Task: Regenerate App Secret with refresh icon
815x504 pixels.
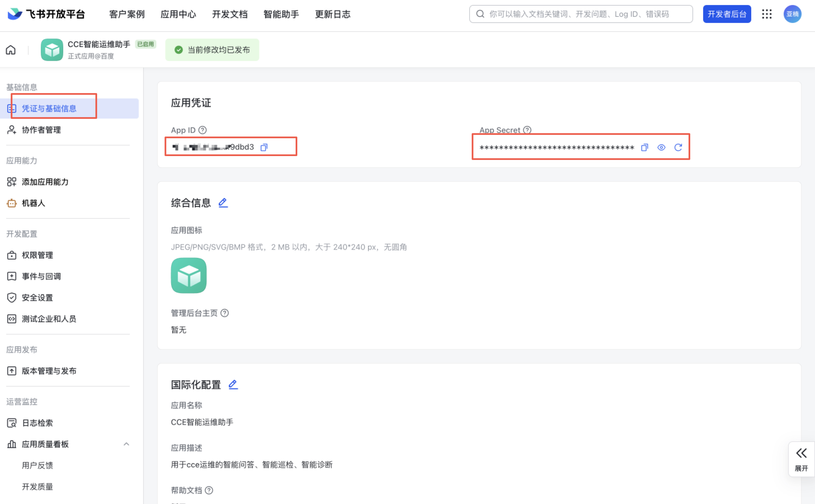Action: point(678,147)
